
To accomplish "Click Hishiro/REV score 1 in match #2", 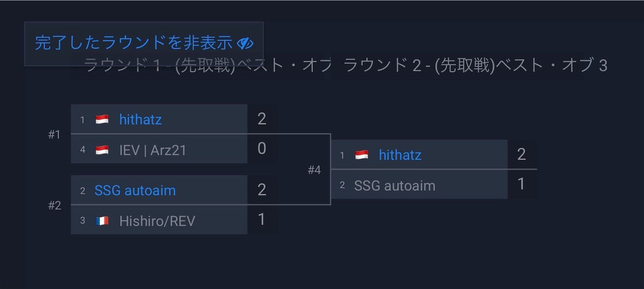I will 262,220.
